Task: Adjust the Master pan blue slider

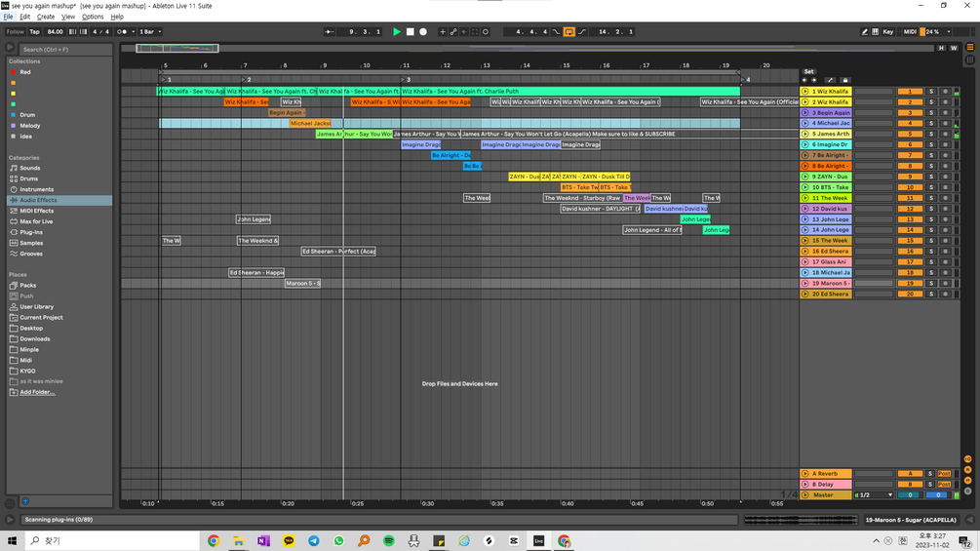Action: click(x=937, y=494)
